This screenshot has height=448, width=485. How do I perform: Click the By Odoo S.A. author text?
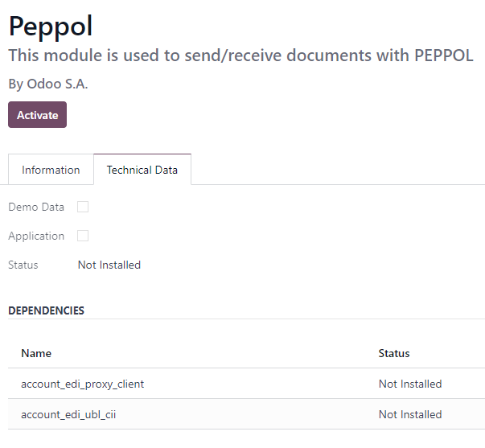(48, 84)
